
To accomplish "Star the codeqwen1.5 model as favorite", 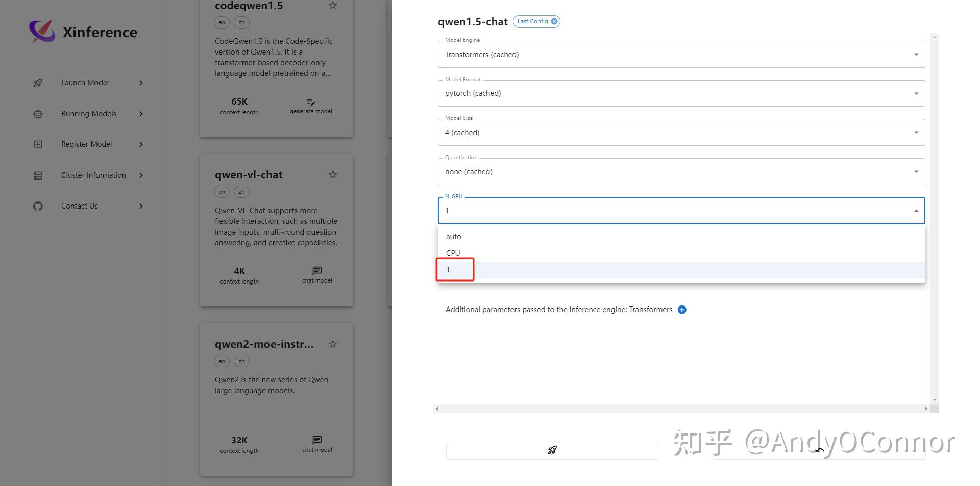I will [x=333, y=5].
